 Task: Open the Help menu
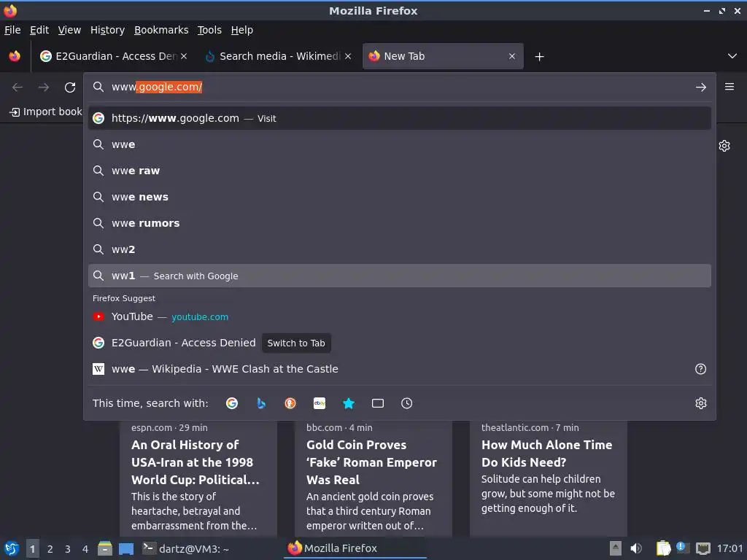[x=241, y=30]
